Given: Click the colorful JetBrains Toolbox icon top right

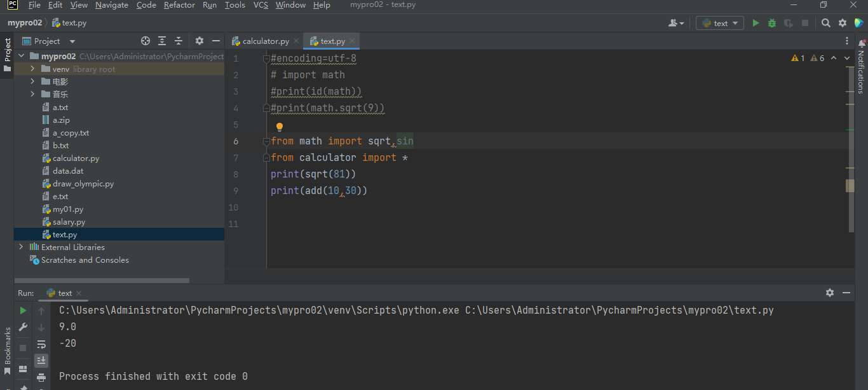Looking at the screenshot, I should [x=858, y=23].
